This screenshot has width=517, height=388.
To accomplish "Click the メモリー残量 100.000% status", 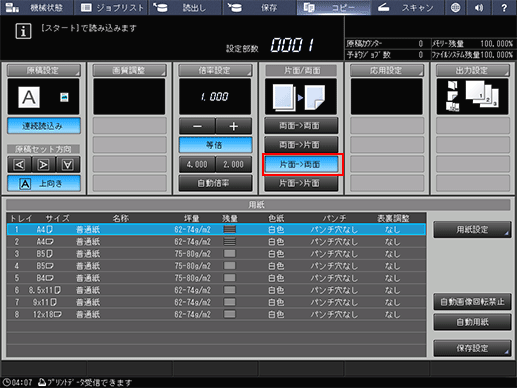I will tap(473, 44).
